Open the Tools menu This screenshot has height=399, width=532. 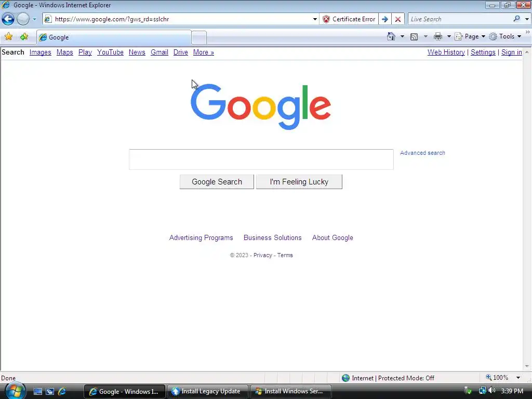[505, 36]
